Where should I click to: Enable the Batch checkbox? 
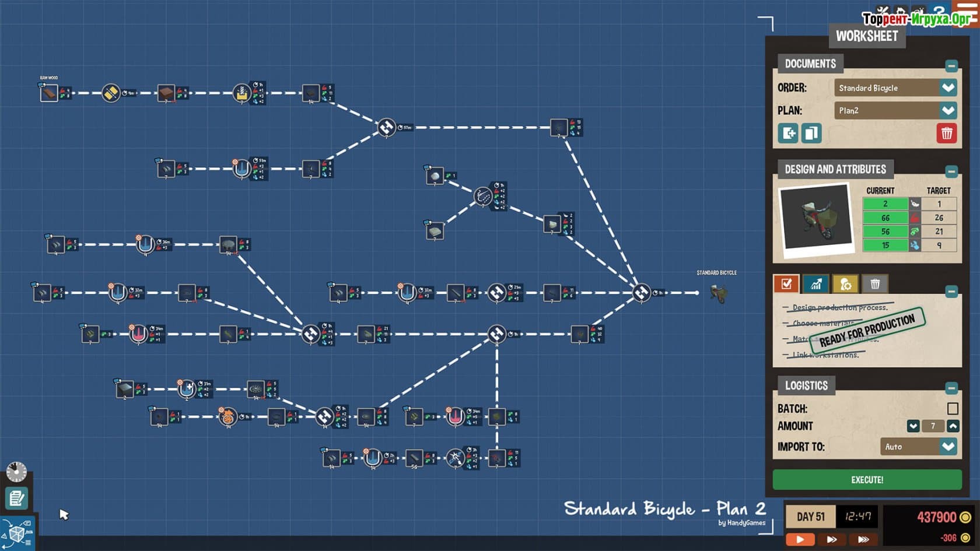(x=952, y=409)
